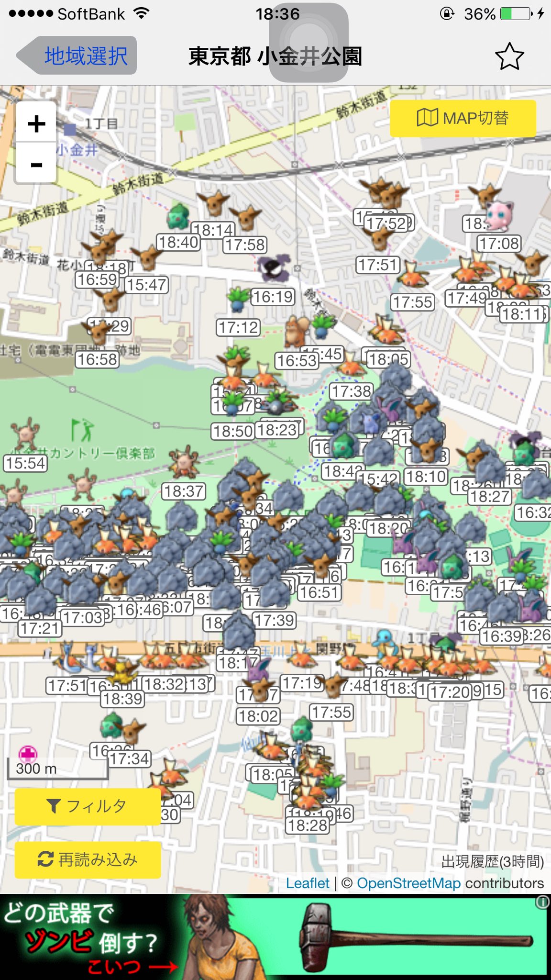Tap the Geodude marker above 17:39
Screen dimensions: 551x980
point(275,592)
